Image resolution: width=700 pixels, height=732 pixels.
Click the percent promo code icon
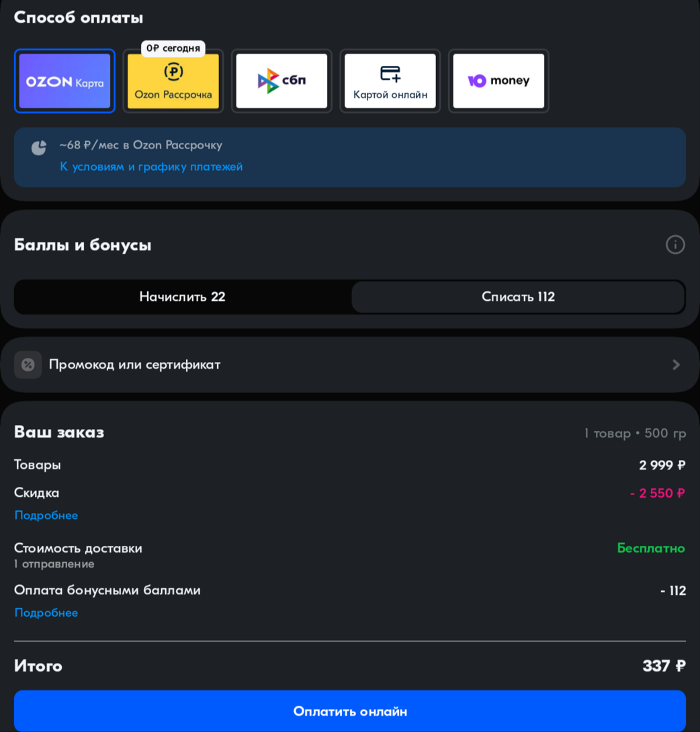pyautogui.click(x=28, y=365)
